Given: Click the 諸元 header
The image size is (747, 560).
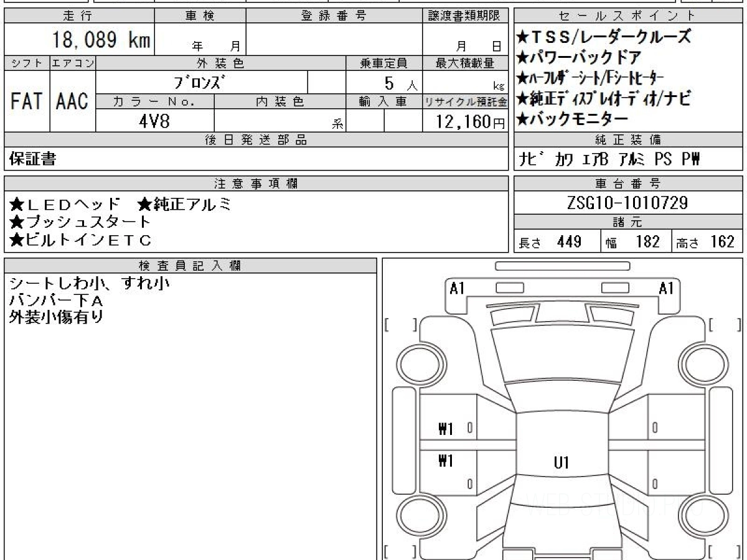Looking at the screenshot, I should point(628,222).
